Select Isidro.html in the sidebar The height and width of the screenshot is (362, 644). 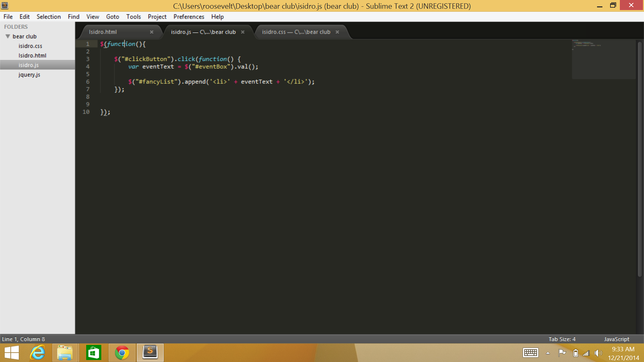(x=32, y=56)
